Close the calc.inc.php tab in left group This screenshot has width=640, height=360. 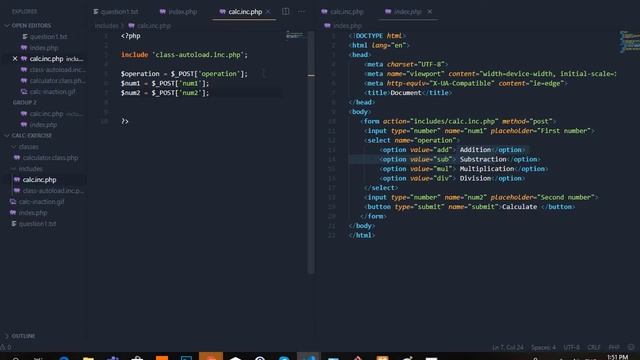tap(268, 12)
